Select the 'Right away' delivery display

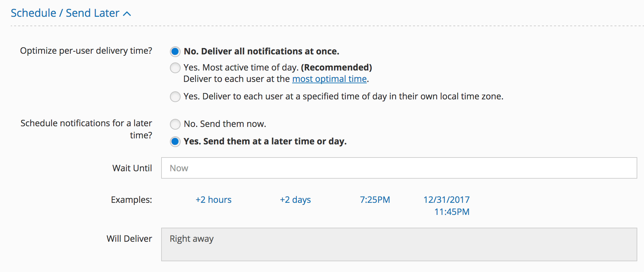(x=191, y=238)
